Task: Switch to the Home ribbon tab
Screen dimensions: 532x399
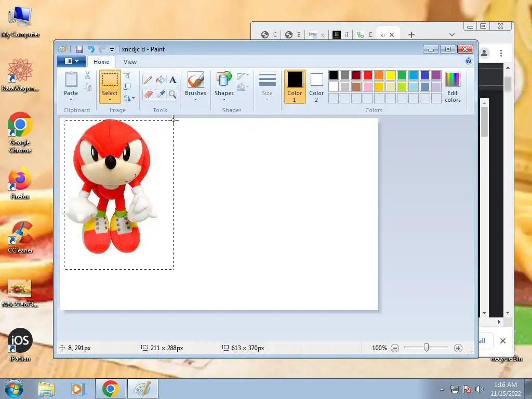Action: [101, 62]
